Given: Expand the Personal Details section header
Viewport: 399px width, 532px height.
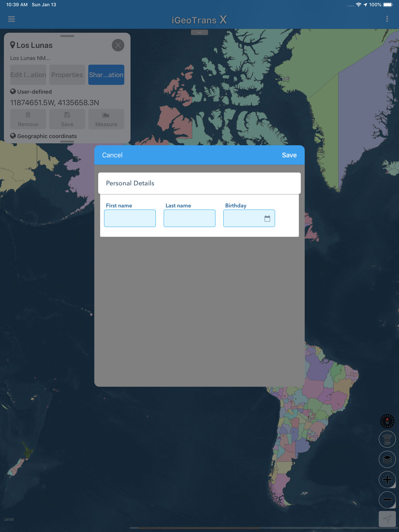Looking at the screenshot, I should (199, 183).
